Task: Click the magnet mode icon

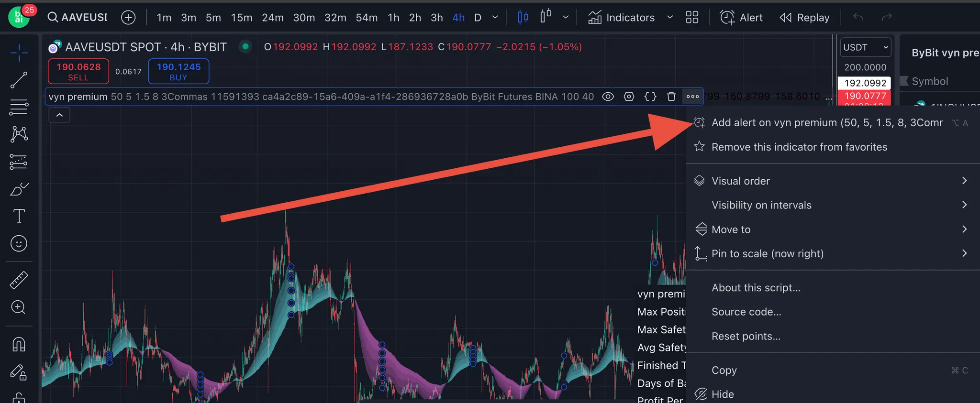Action: coord(19,344)
